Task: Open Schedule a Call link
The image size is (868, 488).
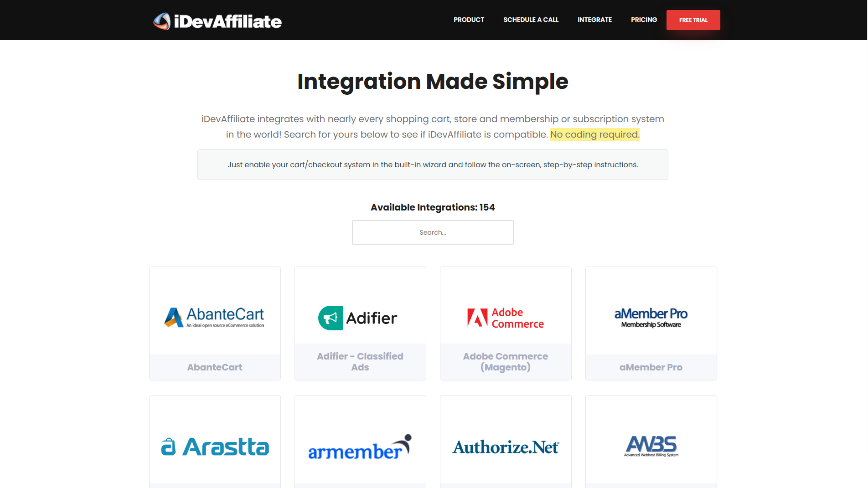Action: (x=531, y=20)
